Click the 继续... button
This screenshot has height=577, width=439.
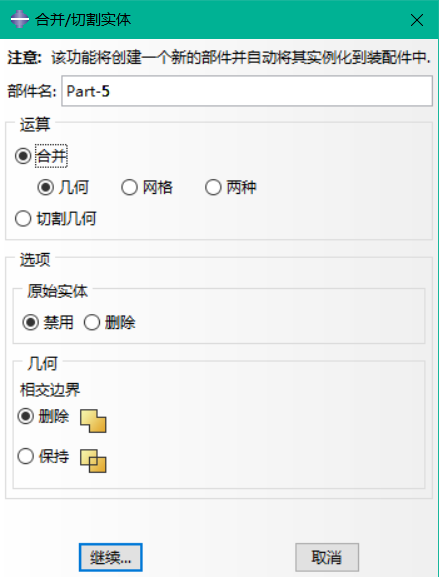pos(111,557)
